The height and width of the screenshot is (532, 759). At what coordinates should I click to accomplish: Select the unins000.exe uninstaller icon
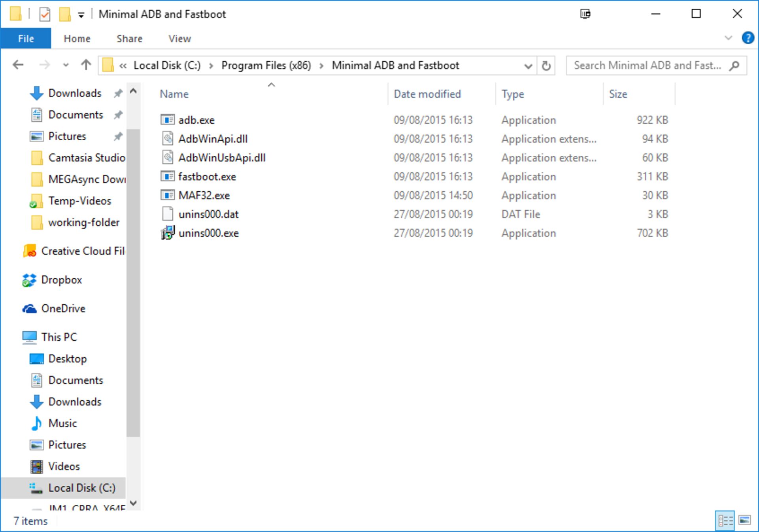168,233
